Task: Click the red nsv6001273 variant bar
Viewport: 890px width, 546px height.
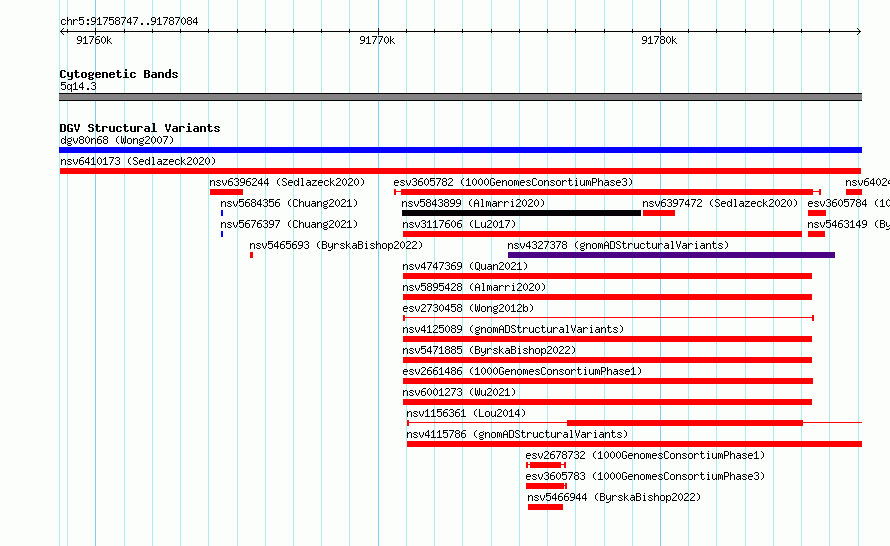Action: pos(607,402)
